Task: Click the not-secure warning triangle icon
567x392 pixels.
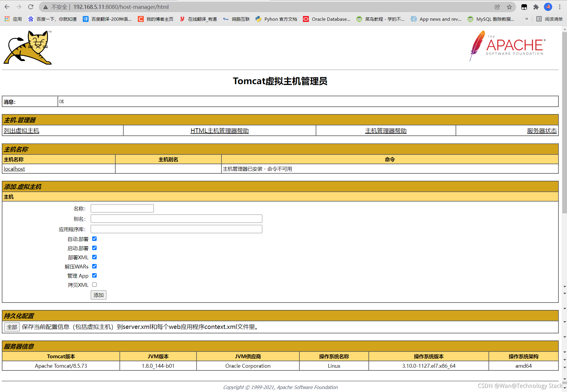Action: [x=45, y=7]
